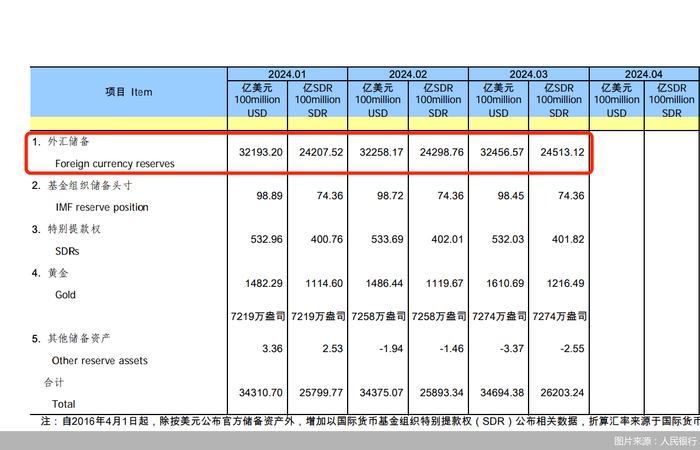Click the 特别提款权 row label
The image size is (700, 450).
[x=74, y=229]
